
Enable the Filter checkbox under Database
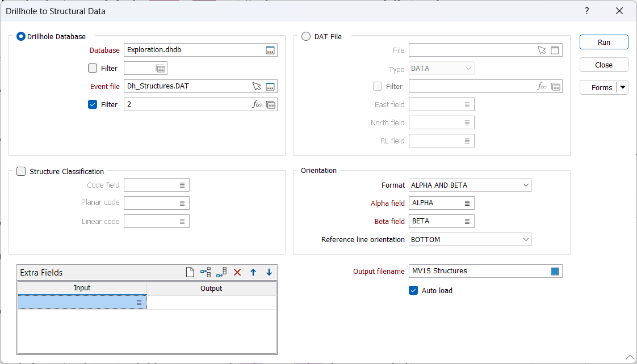pos(92,68)
